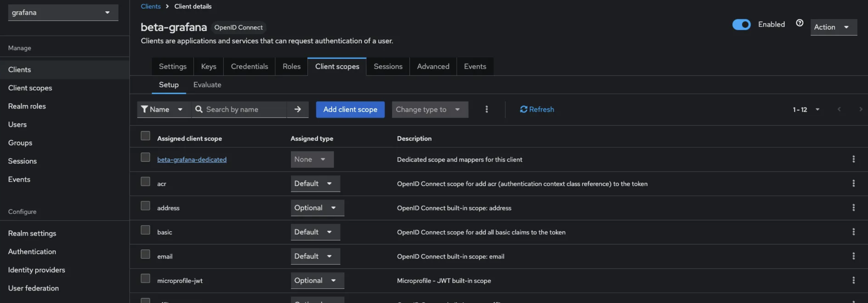Image resolution: width=868 pixels, height=303 pixels.
Task: Switch to the Roles tab
Action: tap(292, 66)
